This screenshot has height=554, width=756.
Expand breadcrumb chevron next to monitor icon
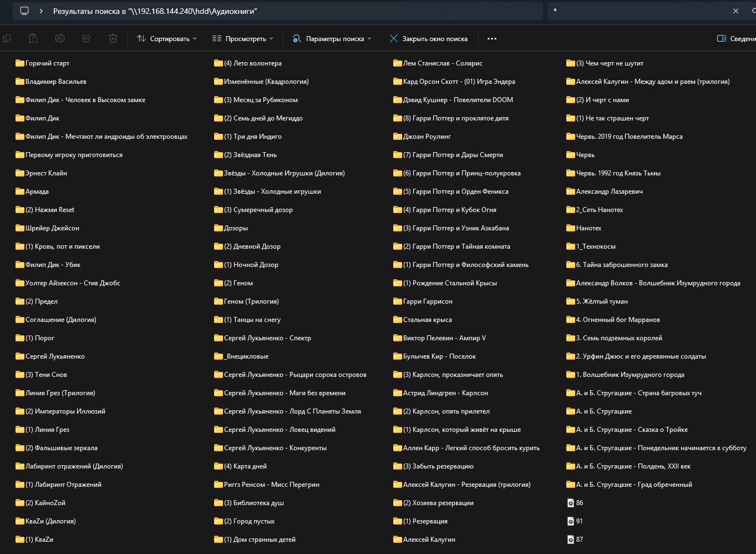click(x=41, y=11)
